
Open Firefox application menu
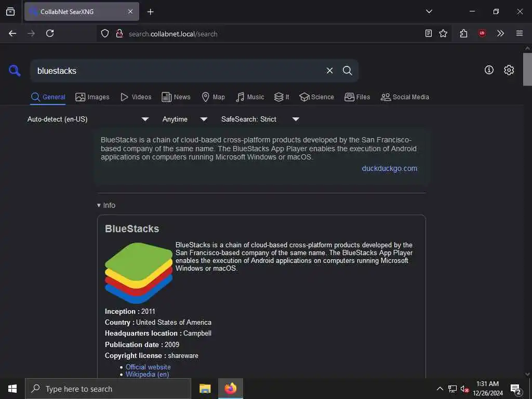[519, 33]
